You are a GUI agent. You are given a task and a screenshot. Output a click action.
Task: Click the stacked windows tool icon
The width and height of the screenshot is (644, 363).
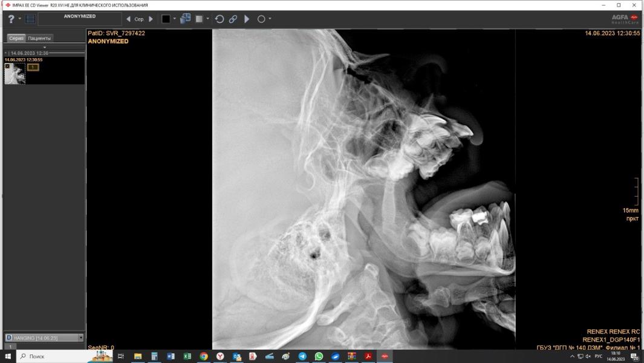coord(185,19)
